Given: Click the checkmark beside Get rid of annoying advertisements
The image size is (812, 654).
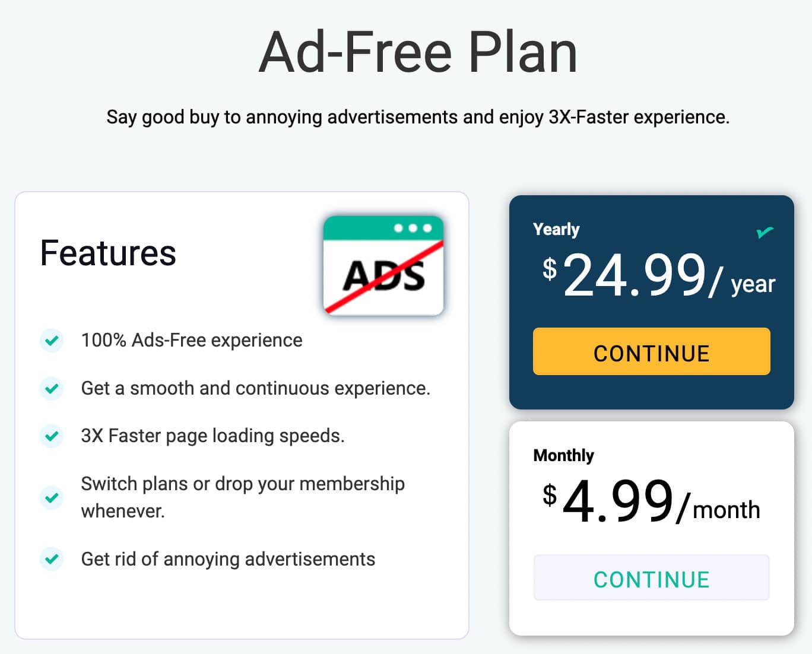Looking at the screenshot, I should pyautogui.click(x=52, y=559).
